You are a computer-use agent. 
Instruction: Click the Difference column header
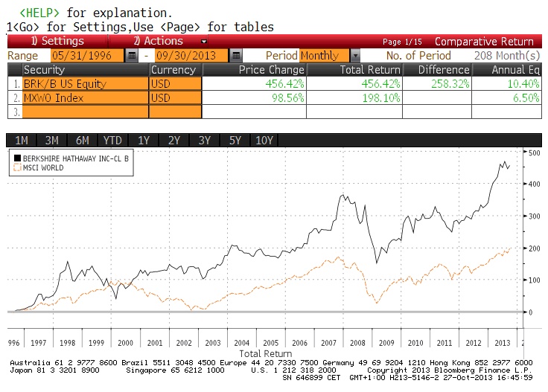point(437,70)
